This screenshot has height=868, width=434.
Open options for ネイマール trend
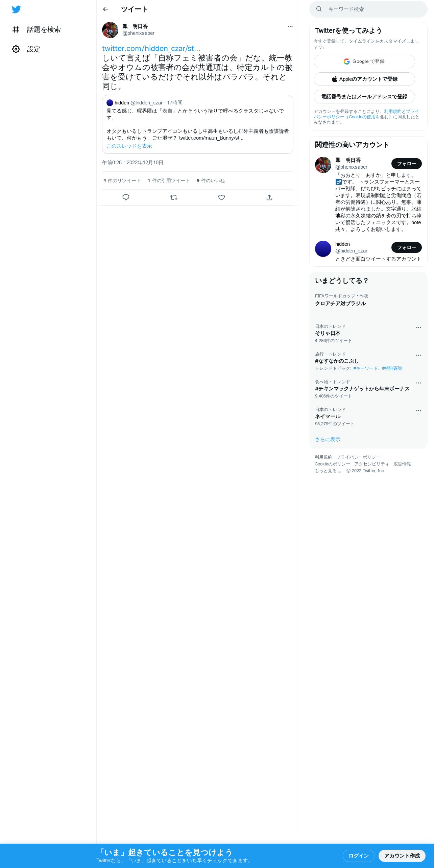click(x=418, y=411)
